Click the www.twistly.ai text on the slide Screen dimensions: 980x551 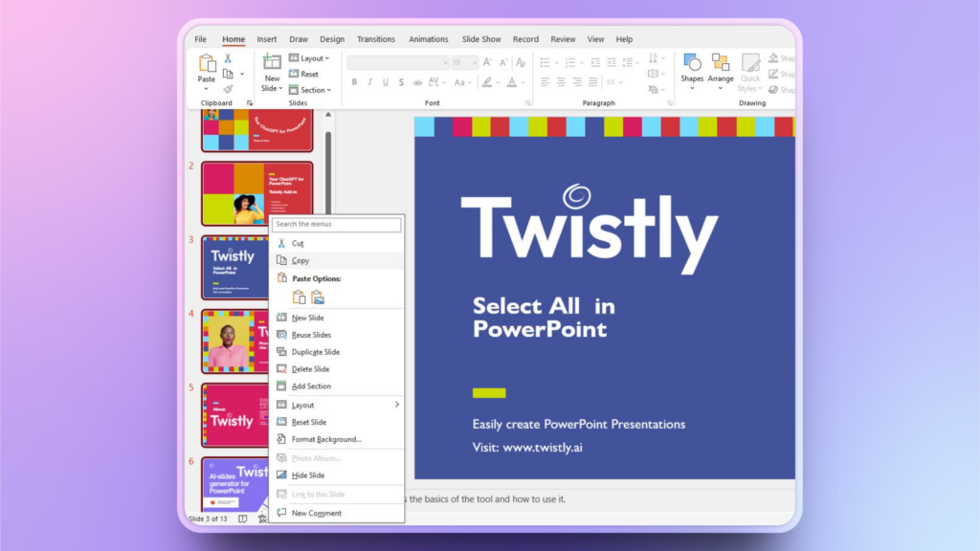click(543, 448)
